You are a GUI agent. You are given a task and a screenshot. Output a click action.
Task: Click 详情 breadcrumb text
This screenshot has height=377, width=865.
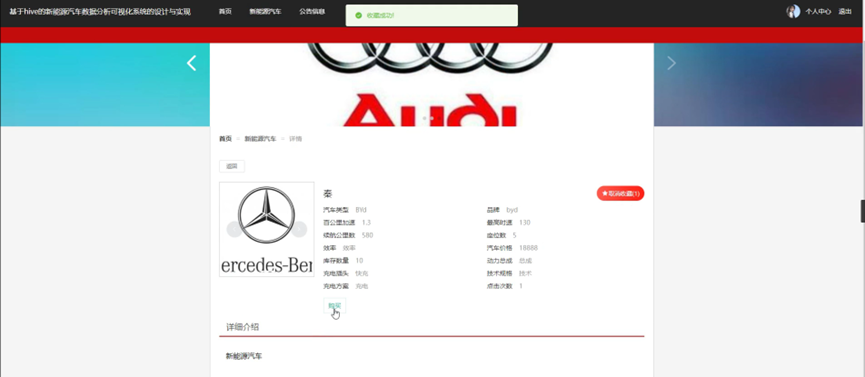(296, 139)
